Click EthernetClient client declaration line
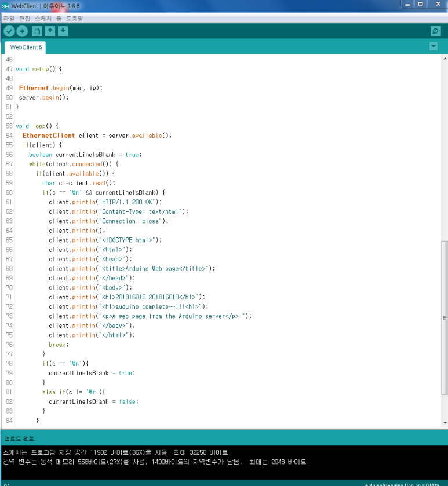Screen dimensions: 448x486 (x=97, y=136)
